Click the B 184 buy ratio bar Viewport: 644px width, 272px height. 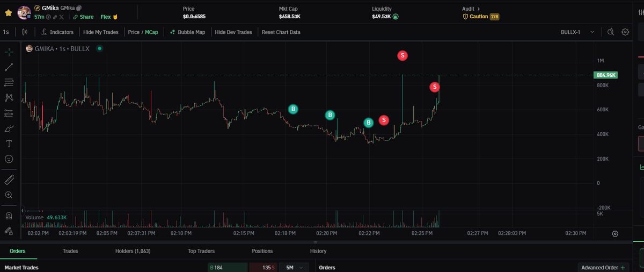[228, 267]
